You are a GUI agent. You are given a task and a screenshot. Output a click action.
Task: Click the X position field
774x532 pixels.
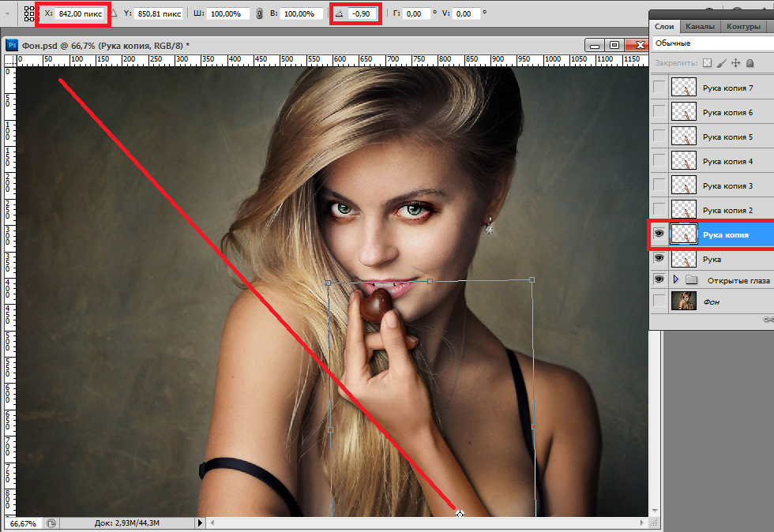tap(80, 14)
